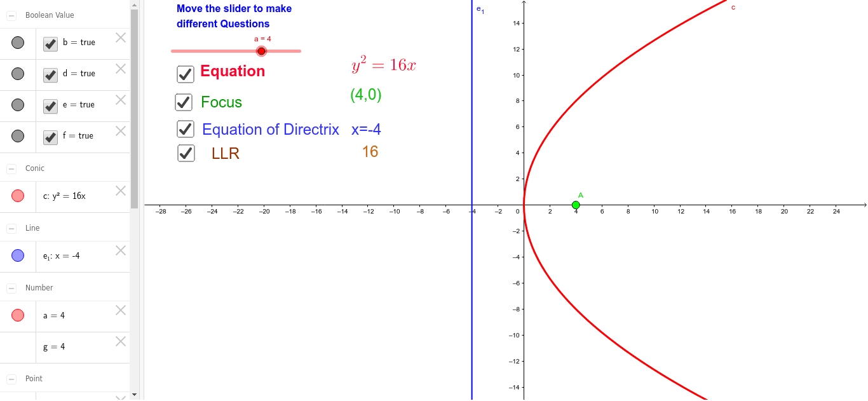Collapse the Boolean Value section

[11, 15]
